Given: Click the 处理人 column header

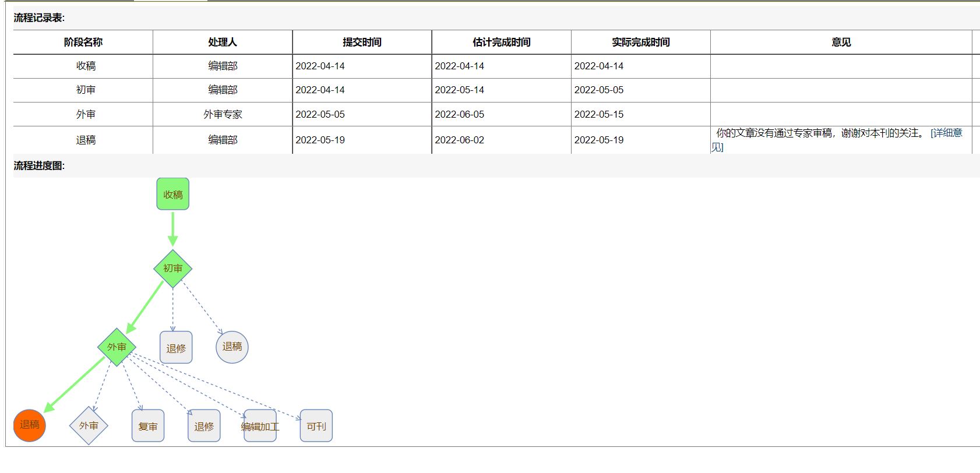Looking at the screenshot, I should point(223,42).
